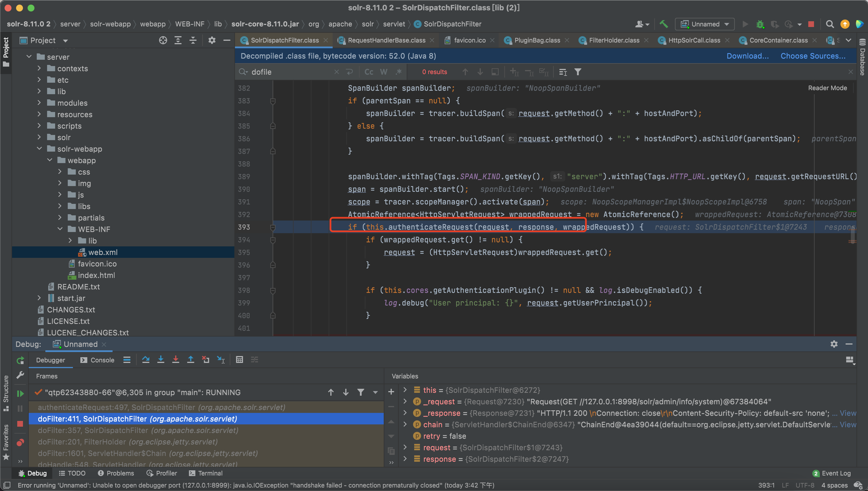The image size is (868, 491).
Task: Open Project panel settings gear
Action: (212, 40)
